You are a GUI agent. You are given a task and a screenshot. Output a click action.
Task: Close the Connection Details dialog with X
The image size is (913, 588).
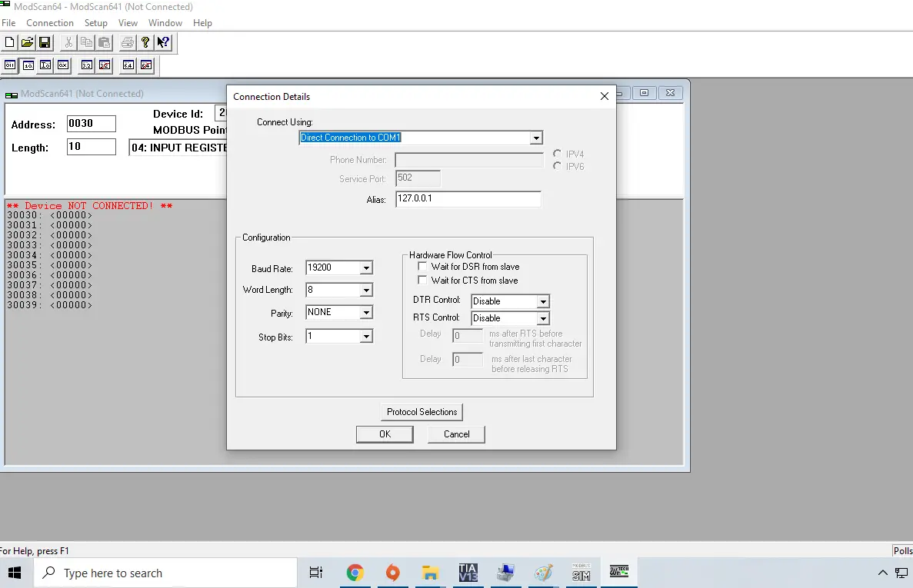[x=605, y=96]
